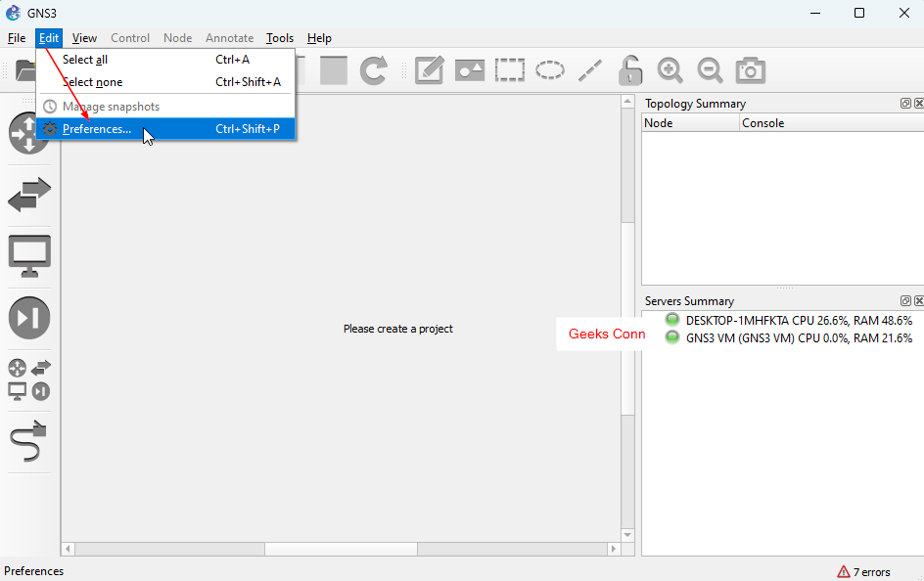Toggle the lock/unlock items padlock icon

pyautogui.click(x=630, y=70)
